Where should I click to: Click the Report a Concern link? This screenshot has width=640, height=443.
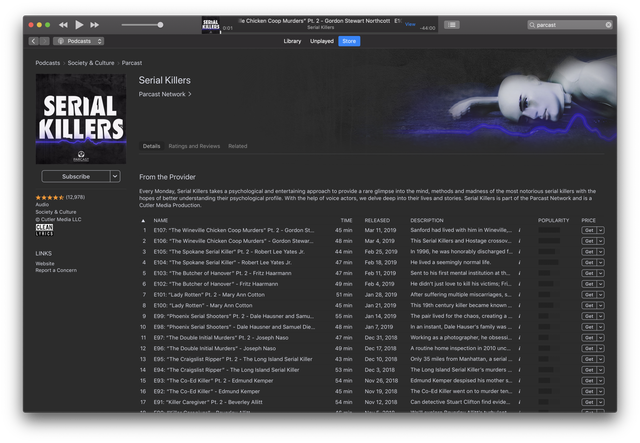(x=56, y=270)
